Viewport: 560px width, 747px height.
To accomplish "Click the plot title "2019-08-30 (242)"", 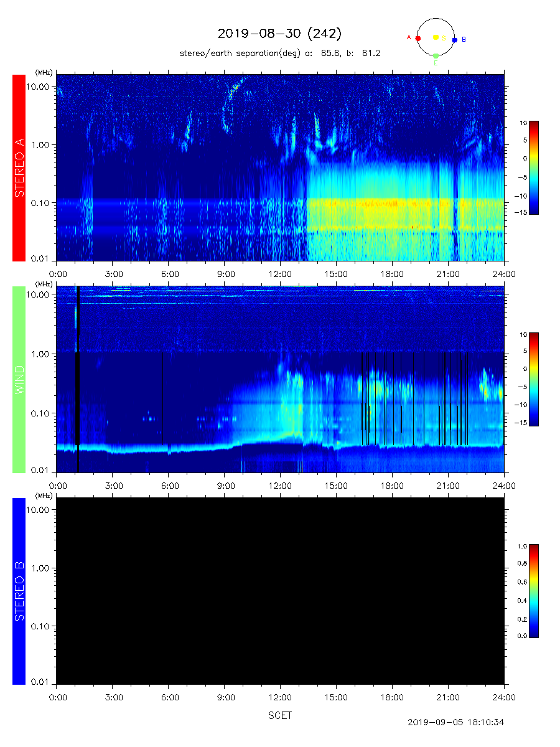I will coord(279,34).
